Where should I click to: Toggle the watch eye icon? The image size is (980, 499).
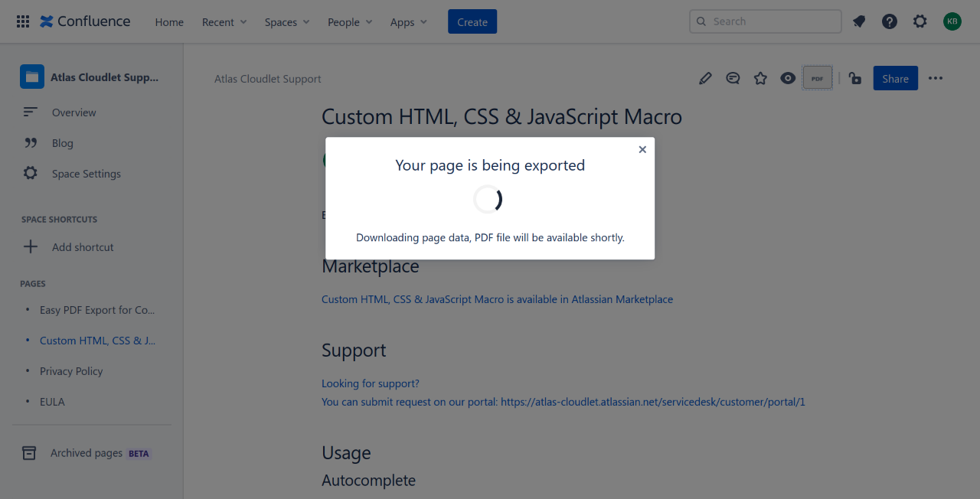click(788, 78)
